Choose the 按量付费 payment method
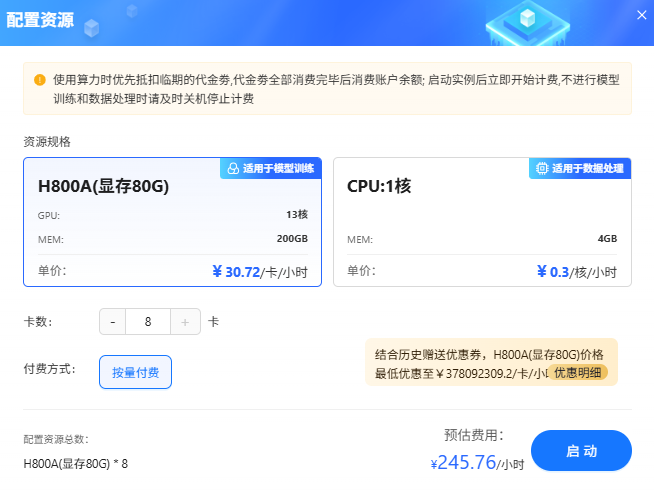 [x=136, y=372]
